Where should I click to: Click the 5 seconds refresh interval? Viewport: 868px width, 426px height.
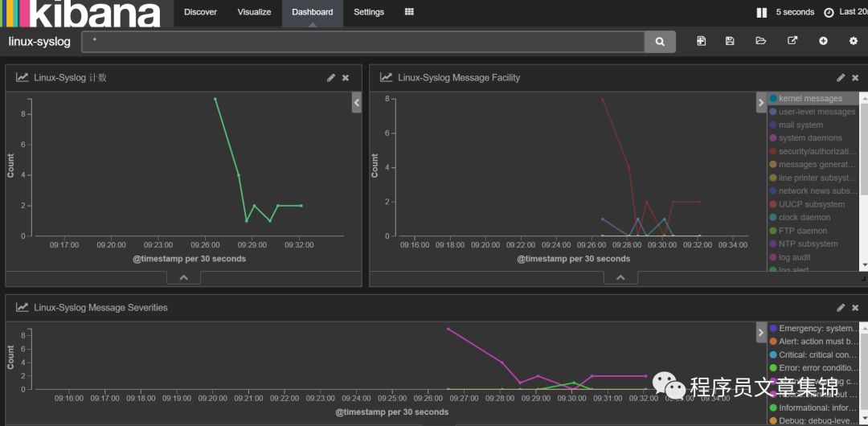tap(795, 12)
